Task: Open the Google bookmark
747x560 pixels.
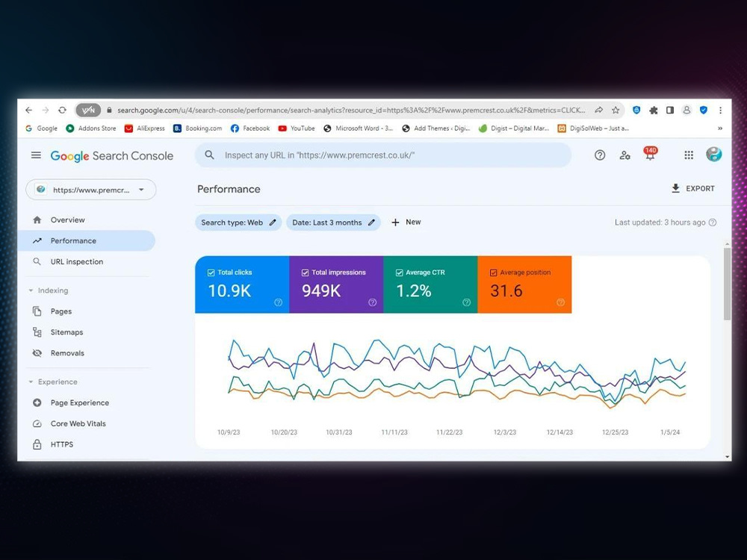Action: [41, 128]
